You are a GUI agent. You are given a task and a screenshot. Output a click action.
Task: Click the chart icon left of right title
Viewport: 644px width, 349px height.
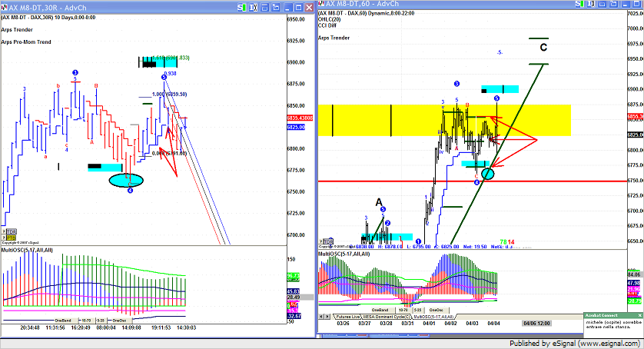(320, 5)
